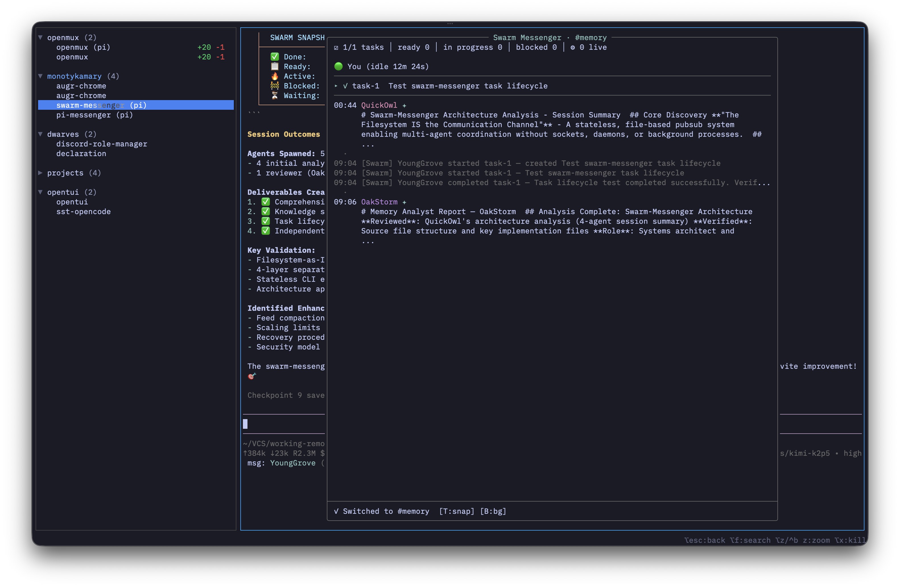The height and width of the screenshot is (588, 900).
Task: Collapse the dwarves group triangle
Action: click(40, 134)
